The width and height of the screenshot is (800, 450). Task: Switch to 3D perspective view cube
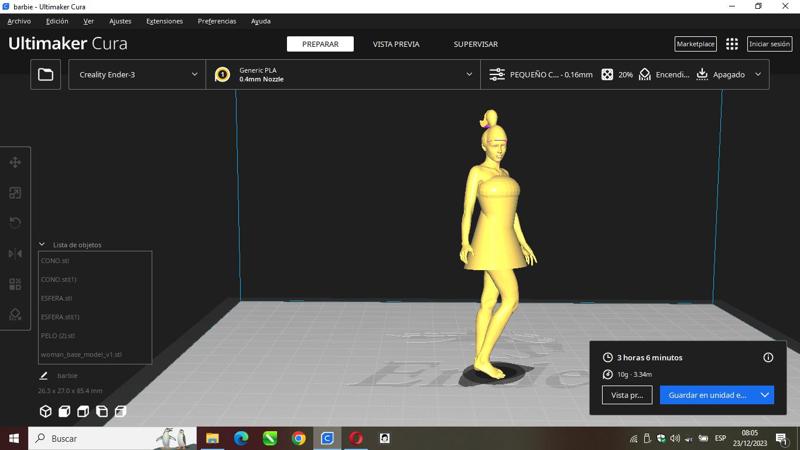pyautogui.click(x=45, y=411)
